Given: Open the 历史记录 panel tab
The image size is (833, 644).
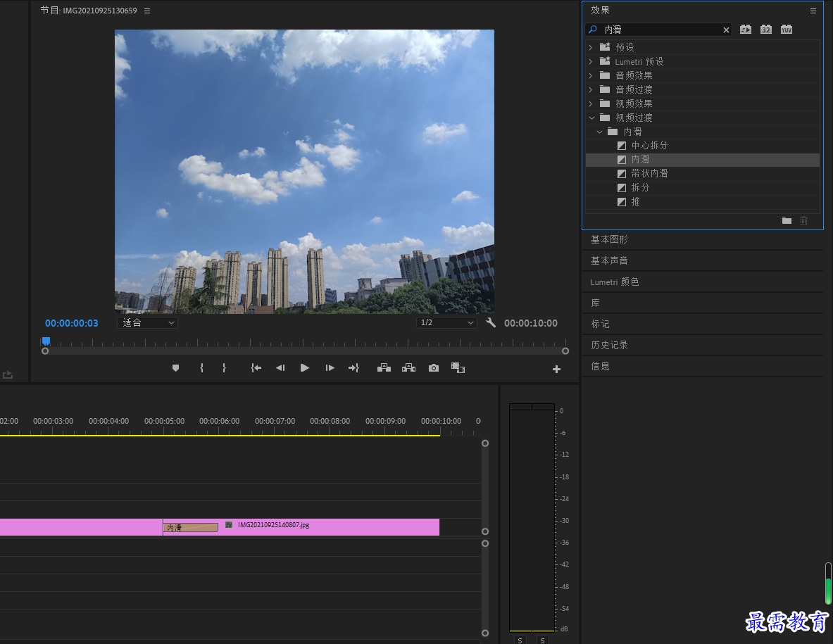Looking at the screenshot, I should click(x=609, y=345).
